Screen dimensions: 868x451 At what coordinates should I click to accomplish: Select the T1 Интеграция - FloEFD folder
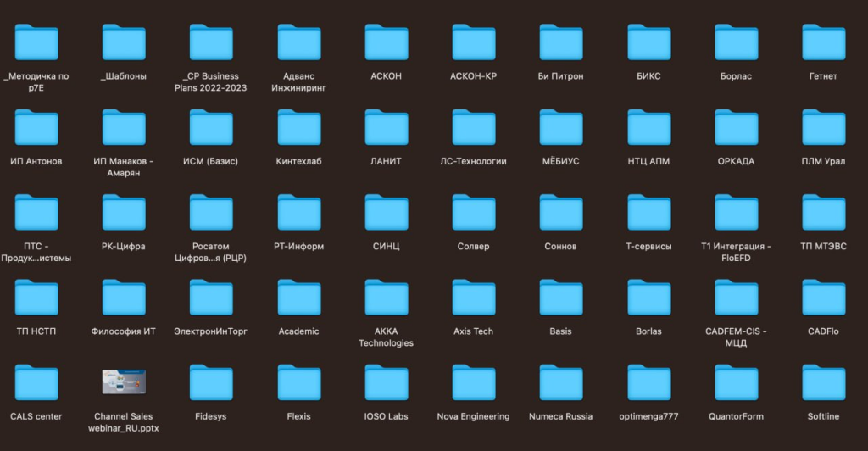coord(736,213)
